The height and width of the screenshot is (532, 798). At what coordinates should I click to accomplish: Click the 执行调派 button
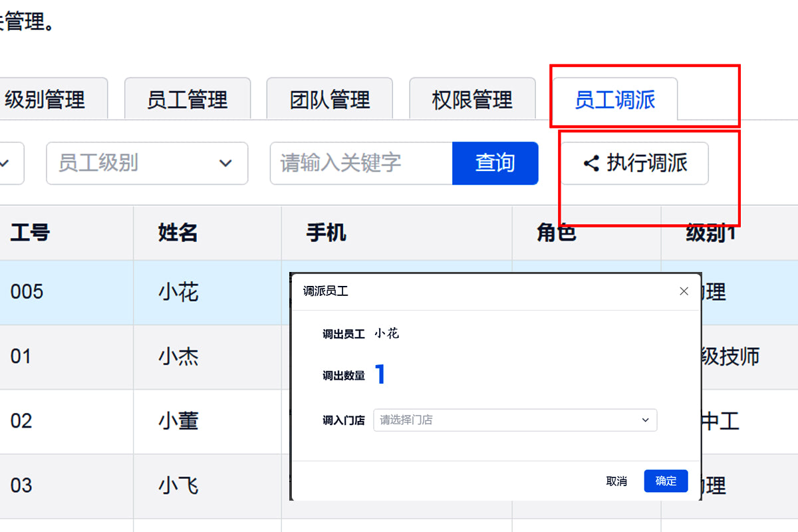pyautogui.click(x=634, y=163)
